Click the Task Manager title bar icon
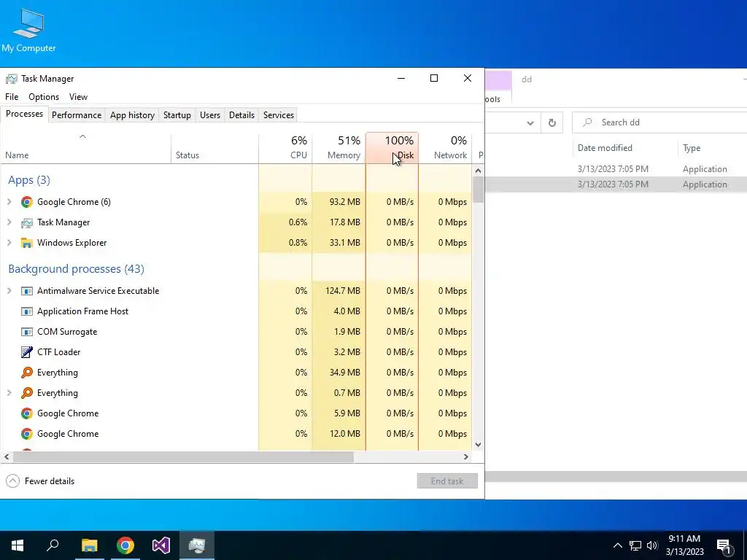The image size is (747, 560). 12,79
